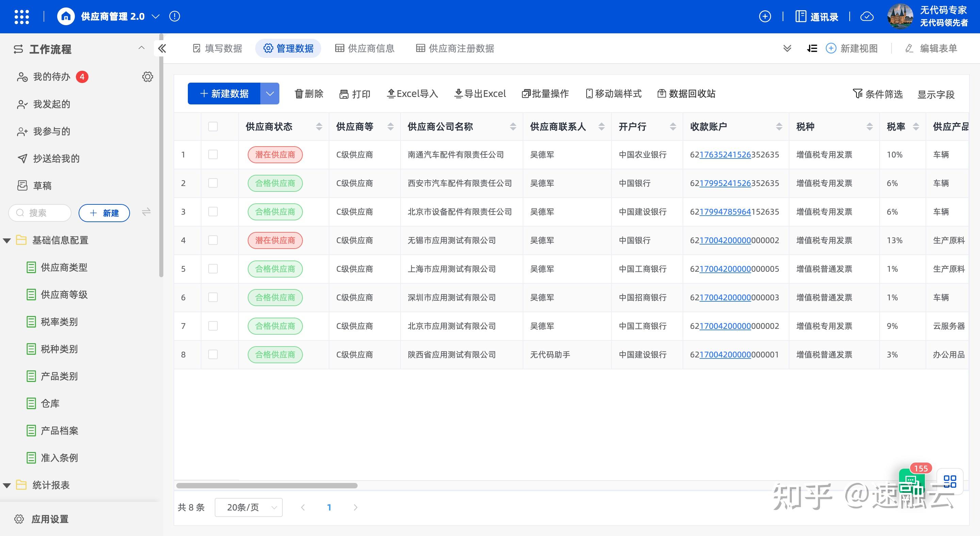
Task: Open 我的待办 settings gear
Action: pos(148,77)
